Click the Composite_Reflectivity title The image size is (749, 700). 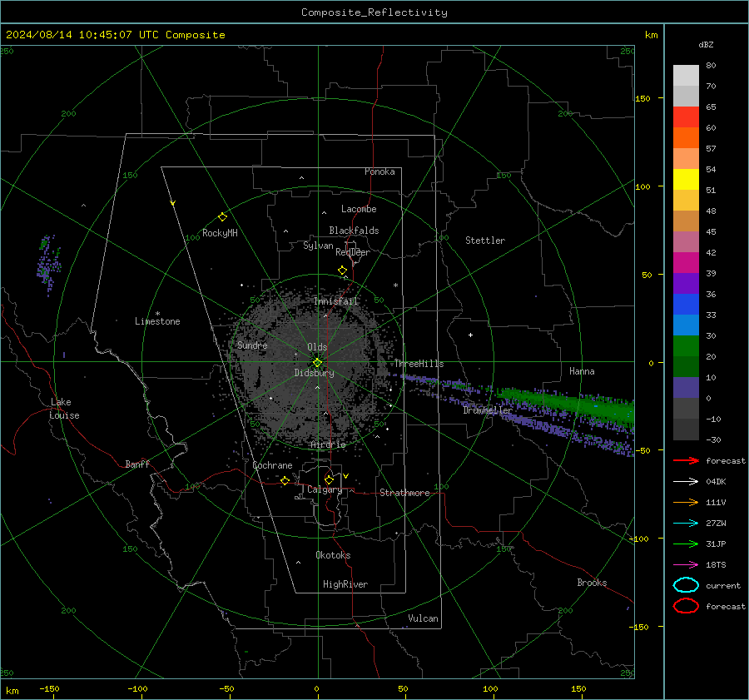pos(374,12)
